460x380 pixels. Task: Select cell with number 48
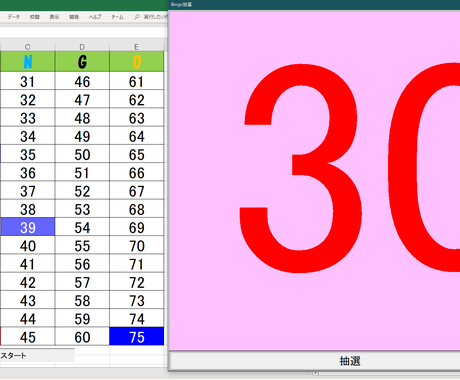pos(82,118)
